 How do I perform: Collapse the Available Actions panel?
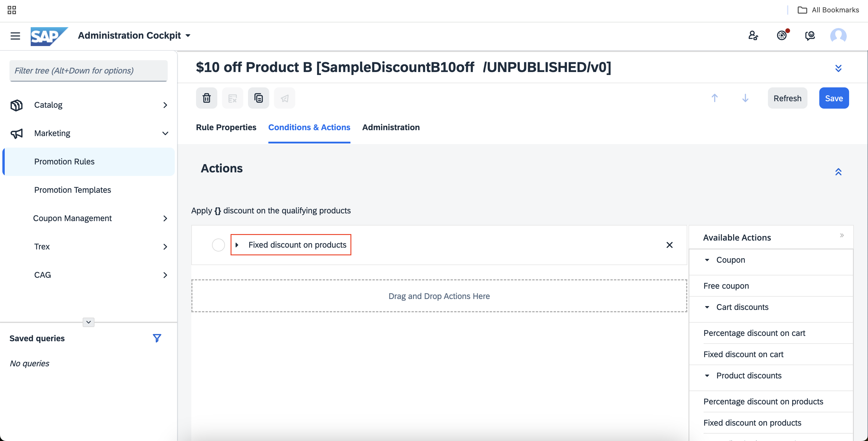(x=842, y=235)
